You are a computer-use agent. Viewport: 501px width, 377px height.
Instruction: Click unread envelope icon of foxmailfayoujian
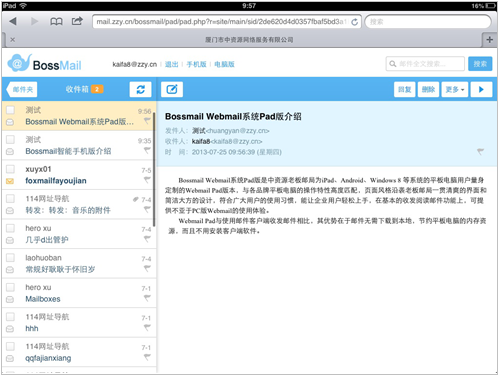tap(10, 181)
